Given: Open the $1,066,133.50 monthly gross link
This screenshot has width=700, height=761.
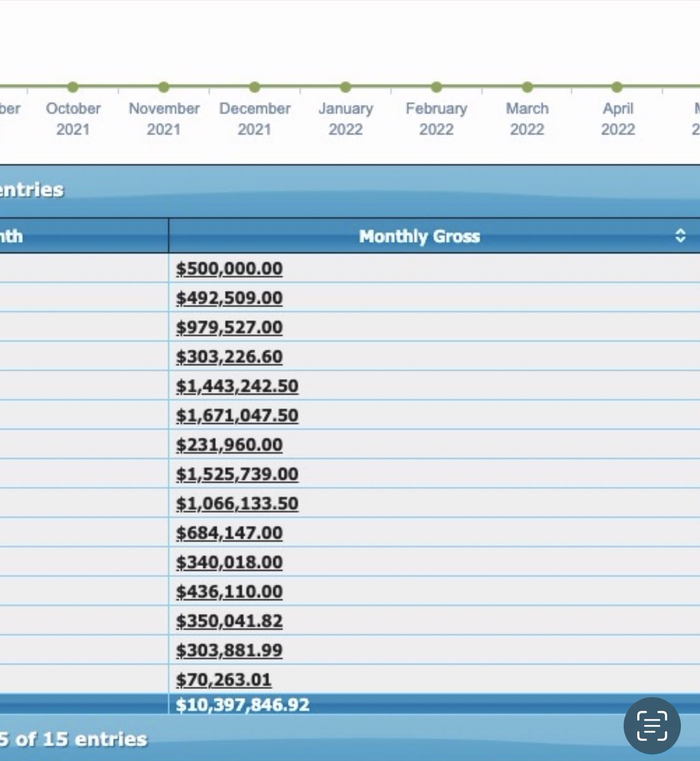Looking at the screenshot, I should 237,504.
